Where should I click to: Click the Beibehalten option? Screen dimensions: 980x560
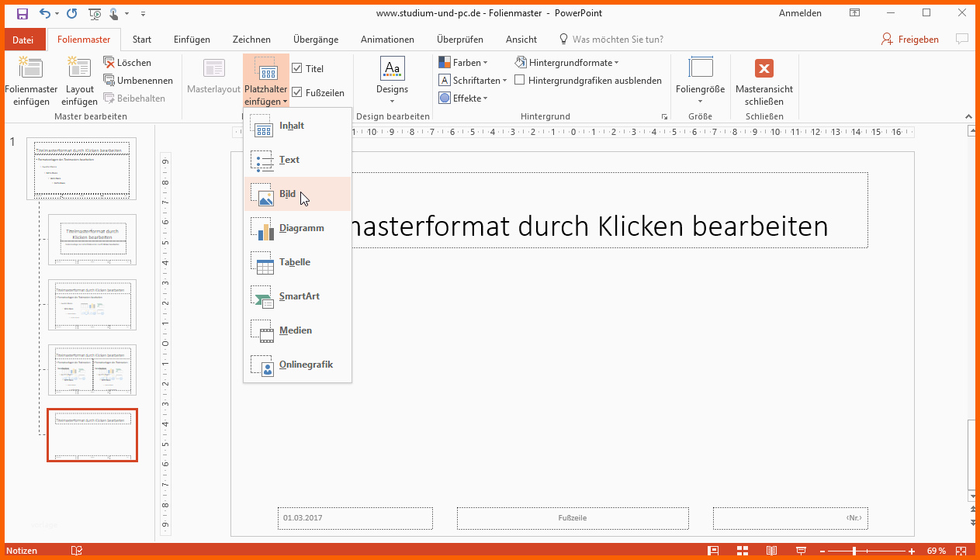(134, 98)
